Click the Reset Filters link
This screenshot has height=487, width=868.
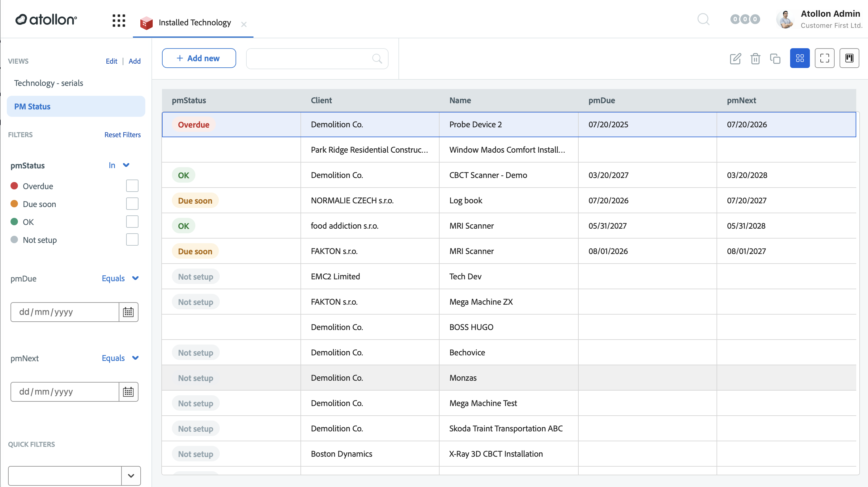coord(122,135)
